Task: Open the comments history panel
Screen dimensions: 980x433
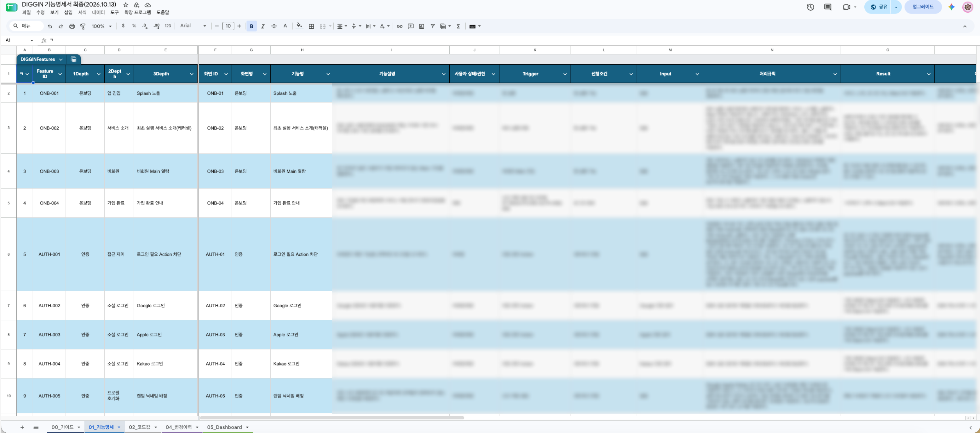Action: [827, 7]
